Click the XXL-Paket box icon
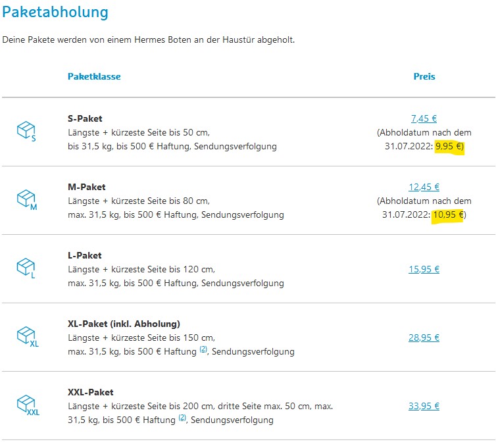The width and height of the screenshot is (496, 448). [28, 405]
